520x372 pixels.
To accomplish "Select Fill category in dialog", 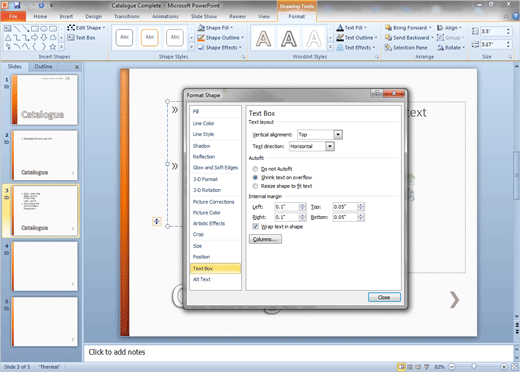I will [x=215, y=112].
